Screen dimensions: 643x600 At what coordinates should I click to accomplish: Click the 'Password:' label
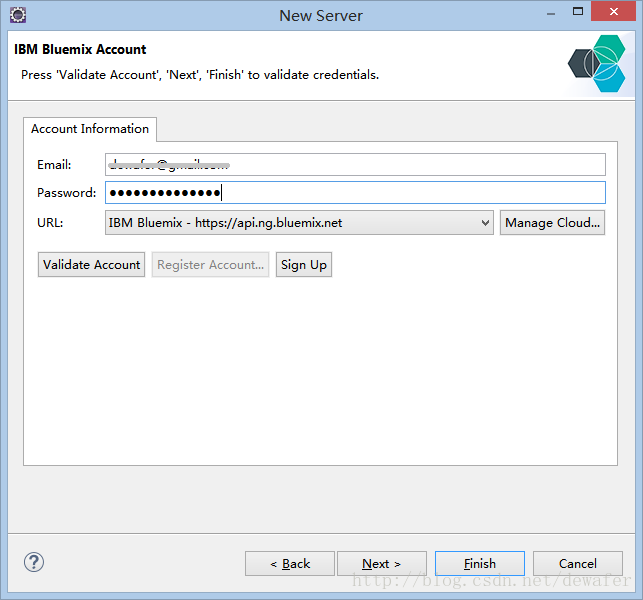pos(66,193)
